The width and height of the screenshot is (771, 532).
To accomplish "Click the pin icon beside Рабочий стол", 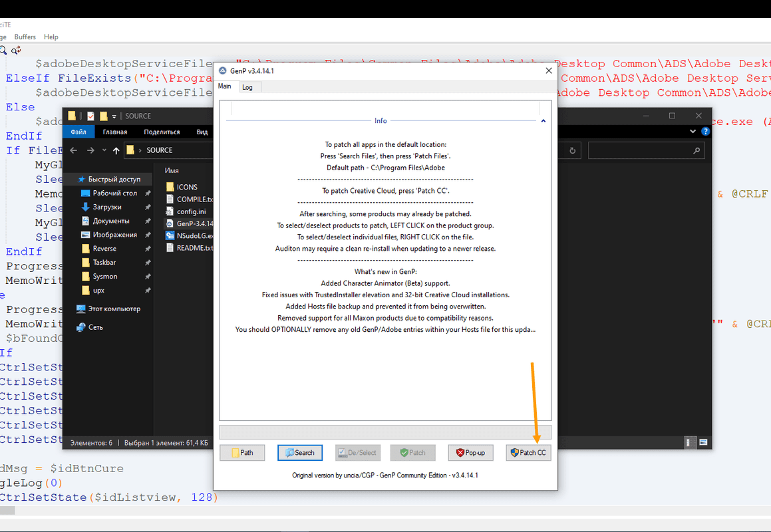I will (148, 194).
